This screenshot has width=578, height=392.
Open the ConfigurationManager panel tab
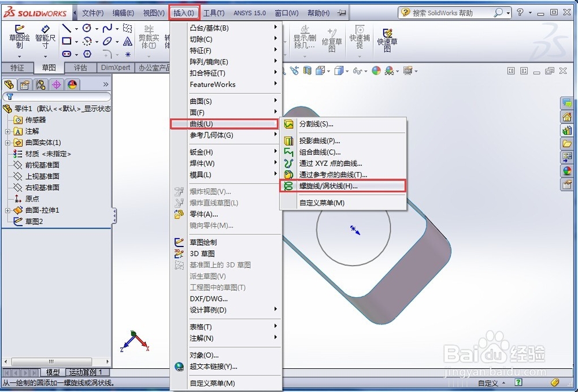40,85
